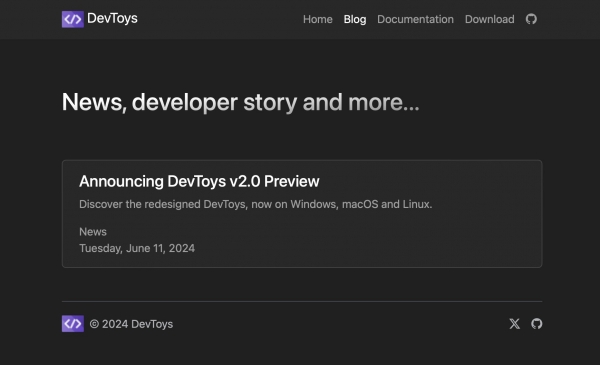Click the date Tuesday, June 11, 2024
This screenshot has width=600, height=365.
pyautogui.click(x=137, y=248)
